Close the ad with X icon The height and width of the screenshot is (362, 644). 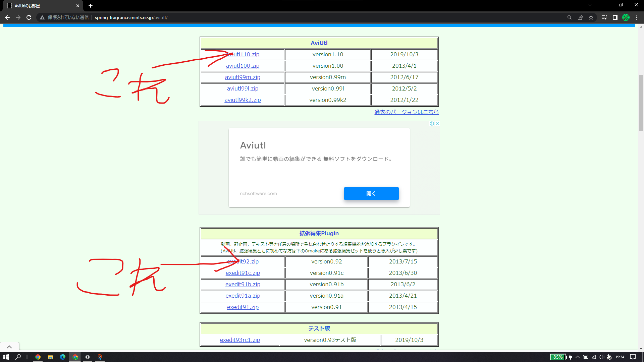[437, 124]
